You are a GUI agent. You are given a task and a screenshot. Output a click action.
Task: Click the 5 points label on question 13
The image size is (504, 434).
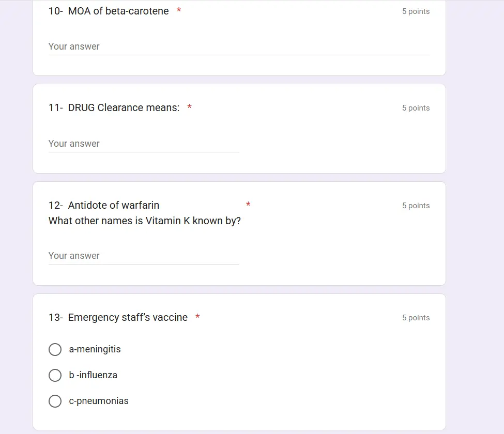point(416,317)
